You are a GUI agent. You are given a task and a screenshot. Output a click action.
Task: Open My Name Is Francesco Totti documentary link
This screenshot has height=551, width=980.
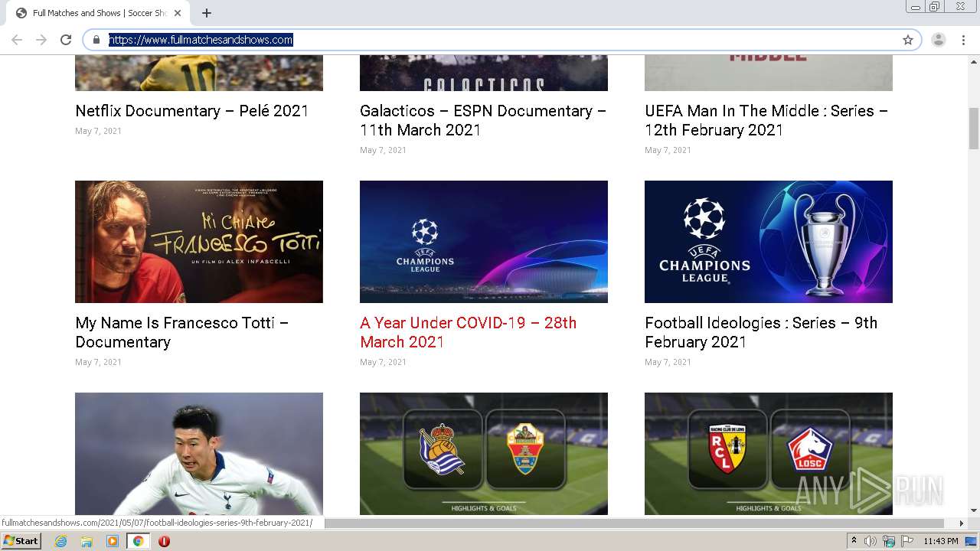[x=181, y=332]
